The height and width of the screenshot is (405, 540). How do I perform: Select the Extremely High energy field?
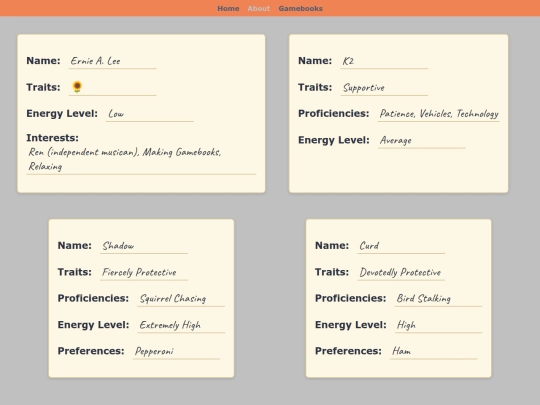click(x=181, y=325)
